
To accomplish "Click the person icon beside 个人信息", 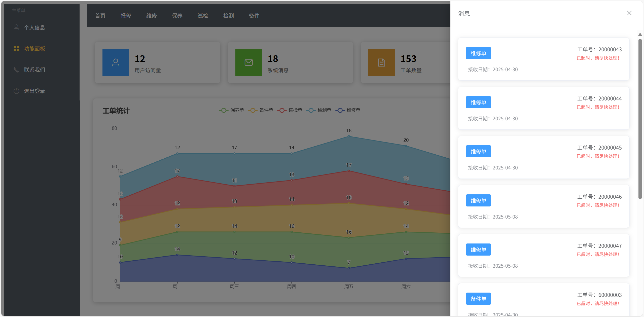I will [16, 27].
